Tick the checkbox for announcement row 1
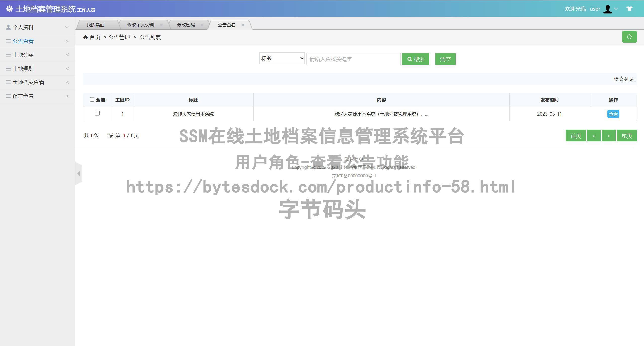The height and width of the screenshot is (346, 644). [97, 114]
